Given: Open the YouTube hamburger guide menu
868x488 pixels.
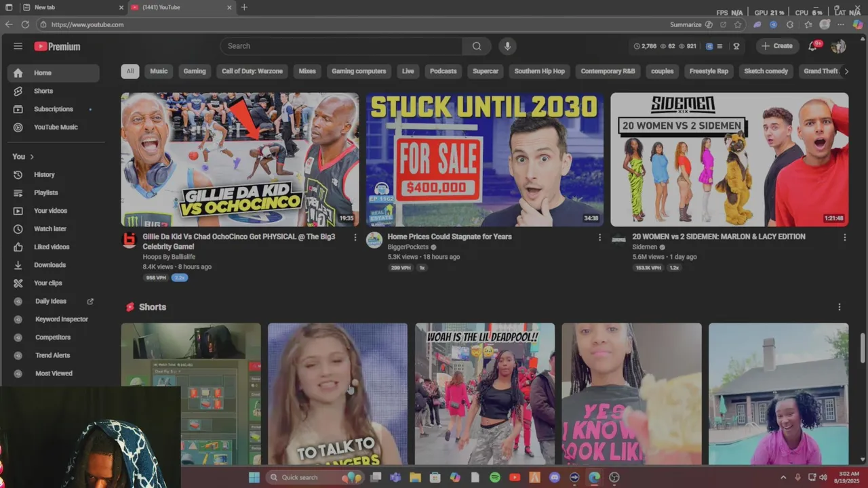Looking at the screenshot, I should tap(18, 46).
